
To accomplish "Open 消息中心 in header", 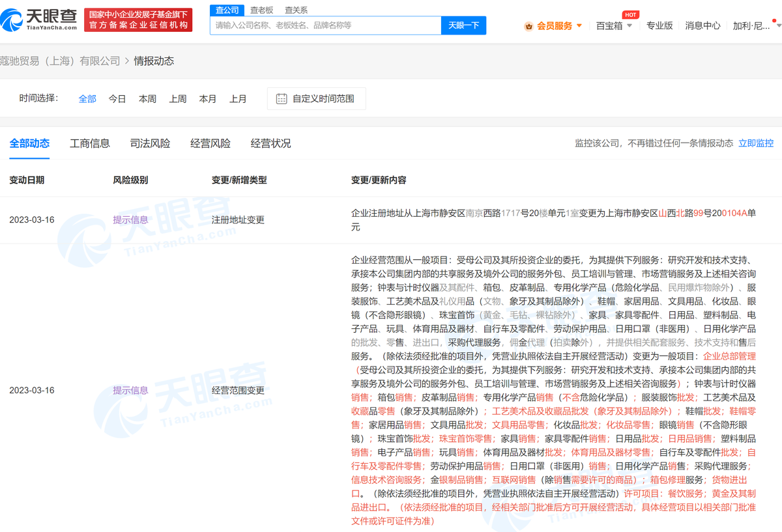I will (702, 26).
